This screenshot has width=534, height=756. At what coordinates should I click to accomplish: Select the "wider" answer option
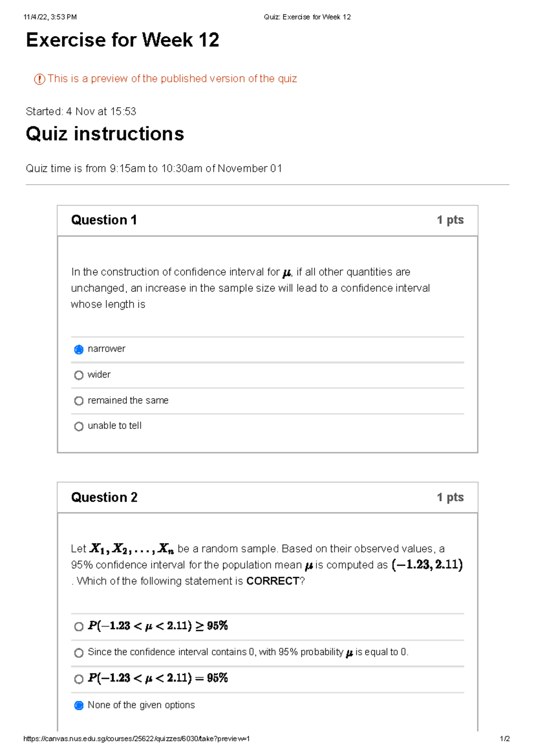100,374
